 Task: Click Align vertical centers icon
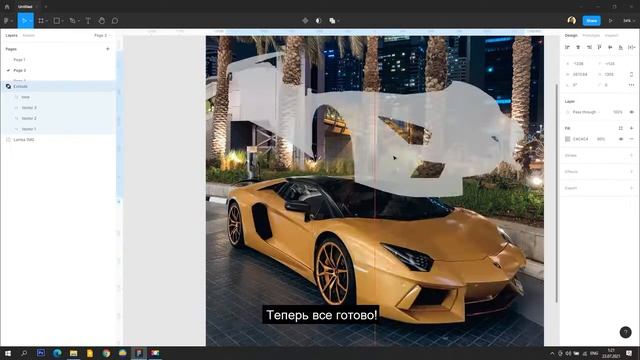pos(610,47)
